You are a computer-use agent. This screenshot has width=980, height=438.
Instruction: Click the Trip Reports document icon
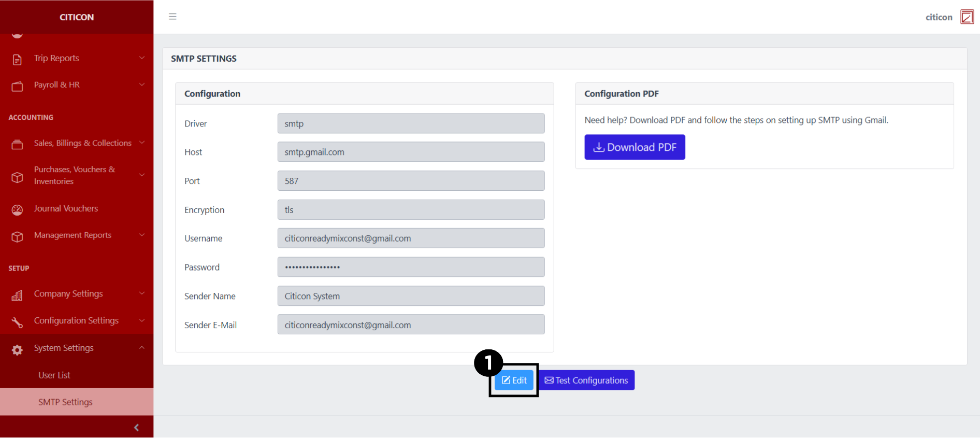point(17,59)
